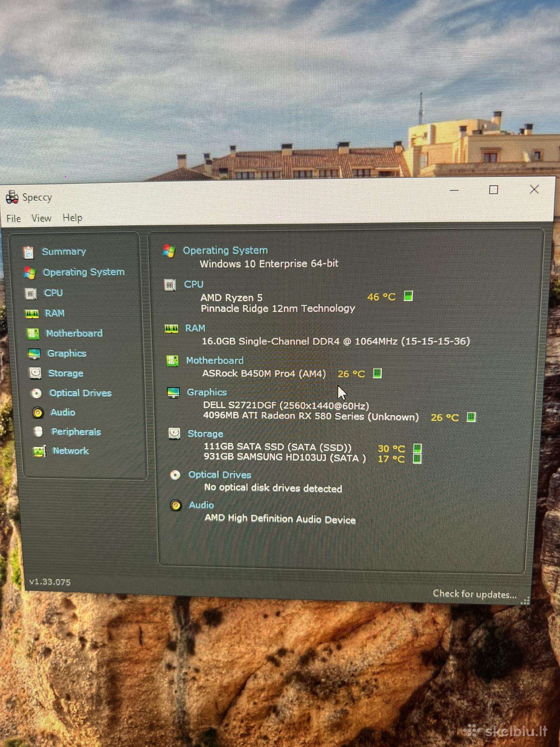Click the CPU chip icon in sidebar
560x747 pixels.
pos(31,293)
